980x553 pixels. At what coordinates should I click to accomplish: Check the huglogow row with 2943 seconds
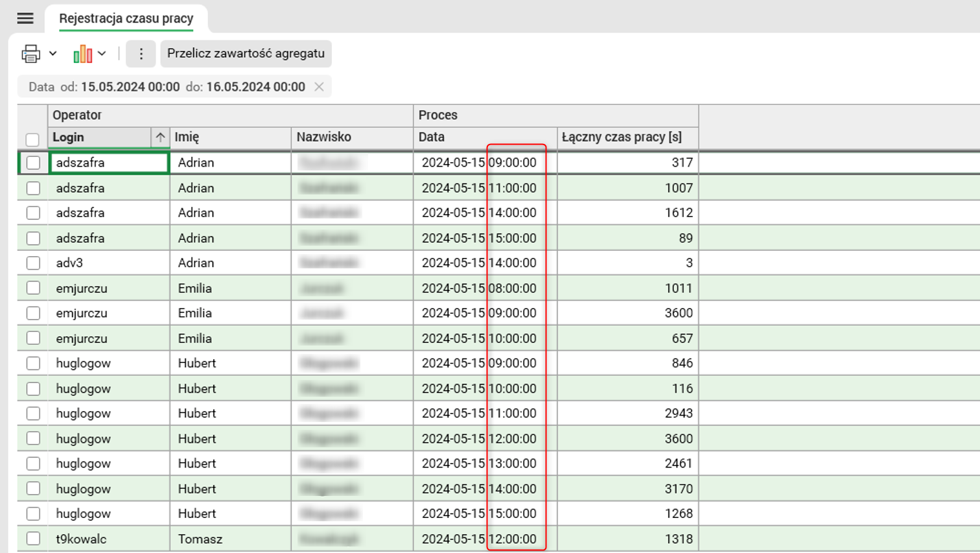coord(33,413)
